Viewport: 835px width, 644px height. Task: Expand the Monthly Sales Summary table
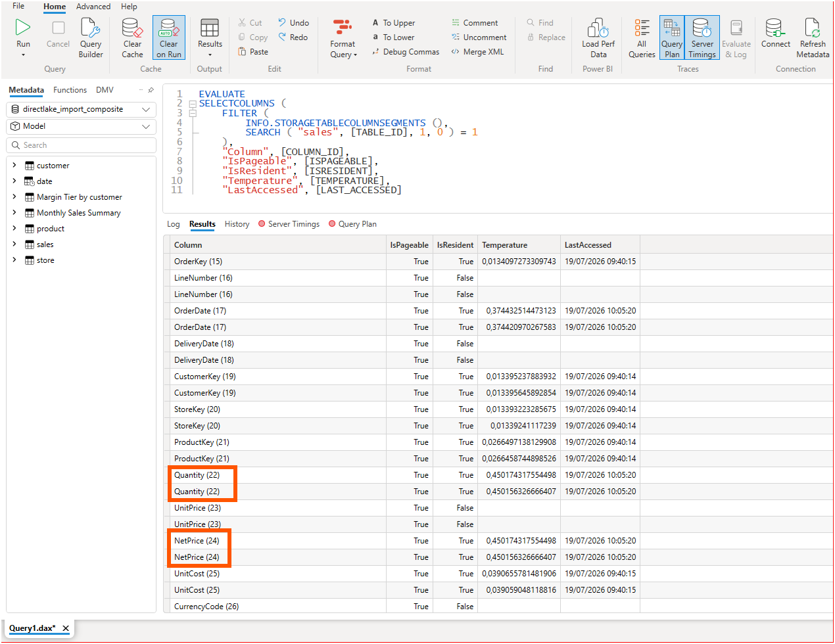tap(14, 213)
